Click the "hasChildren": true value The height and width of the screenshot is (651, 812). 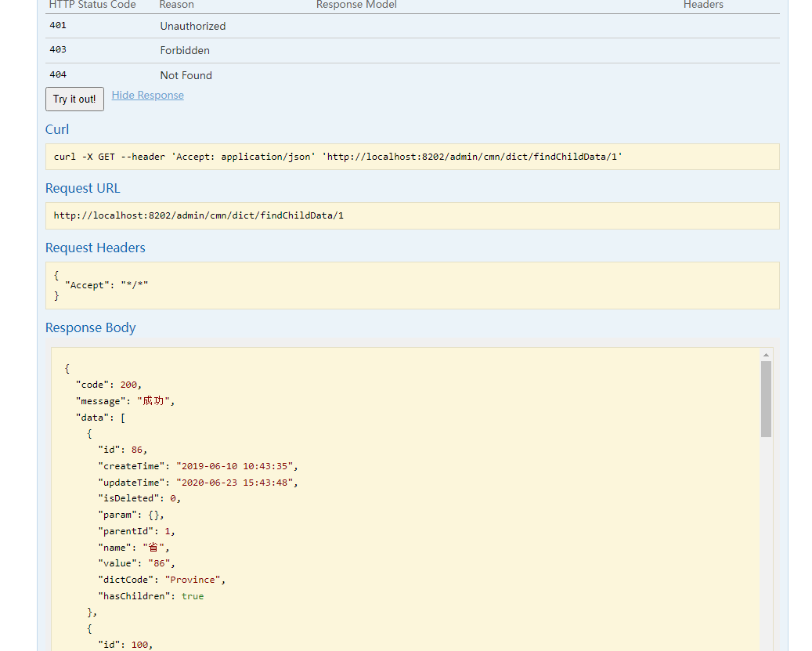(x=192, y=596)
